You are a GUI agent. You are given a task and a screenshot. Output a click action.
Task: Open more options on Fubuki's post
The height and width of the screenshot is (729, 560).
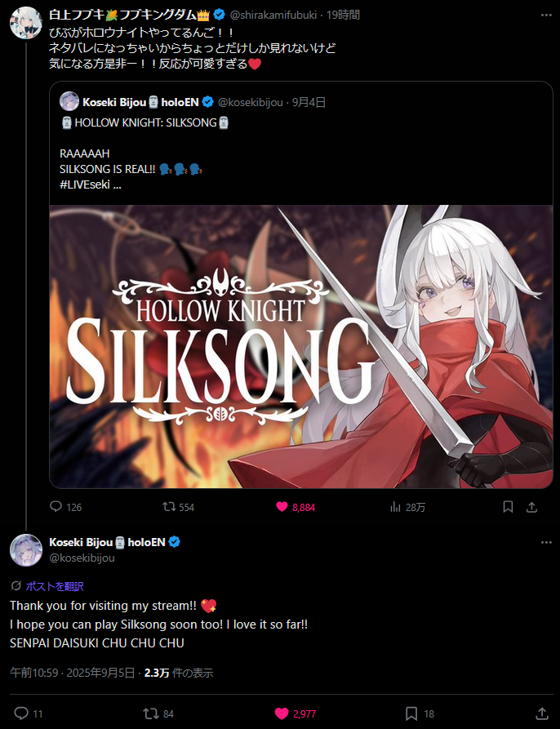pos(546,15)
